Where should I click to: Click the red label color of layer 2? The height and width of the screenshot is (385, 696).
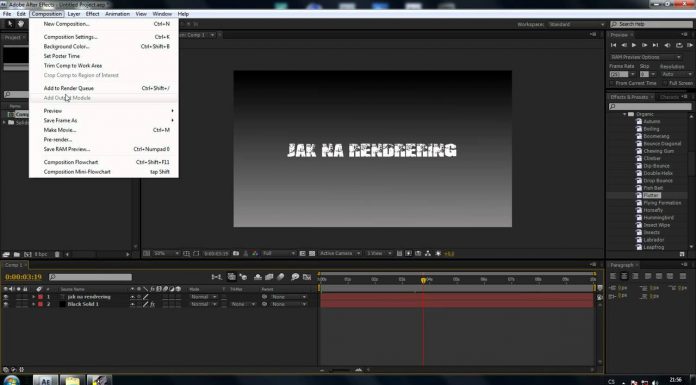point(40,304)
